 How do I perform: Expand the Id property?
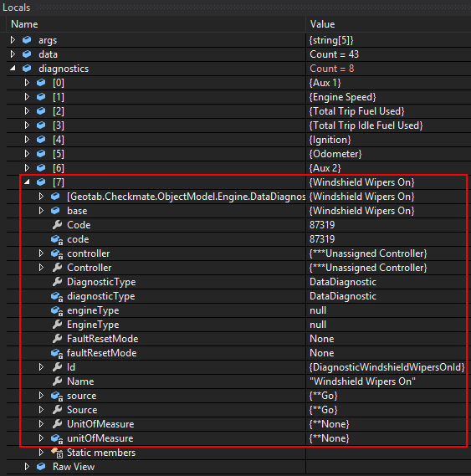41,367
